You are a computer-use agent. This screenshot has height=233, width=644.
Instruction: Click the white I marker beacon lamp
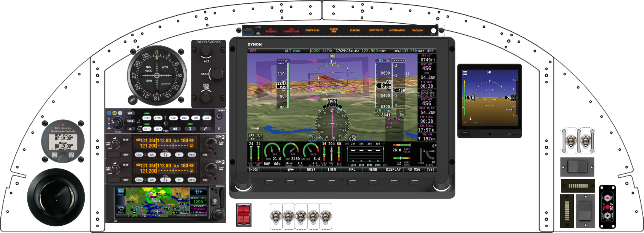pos(120,113)
